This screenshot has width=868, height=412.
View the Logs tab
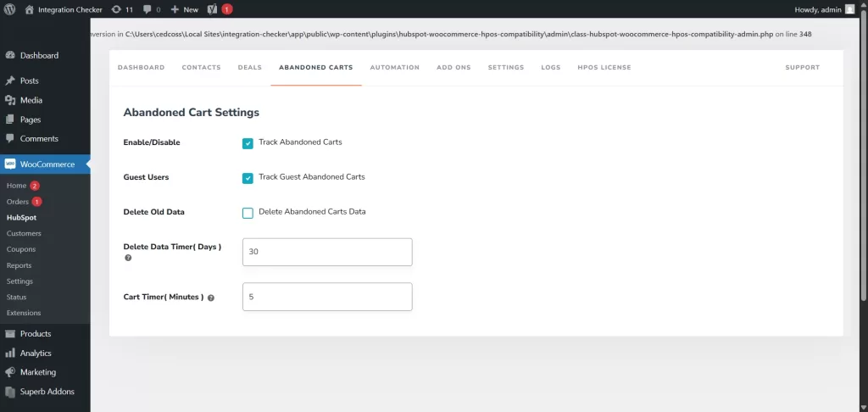[x=551, y=68]
